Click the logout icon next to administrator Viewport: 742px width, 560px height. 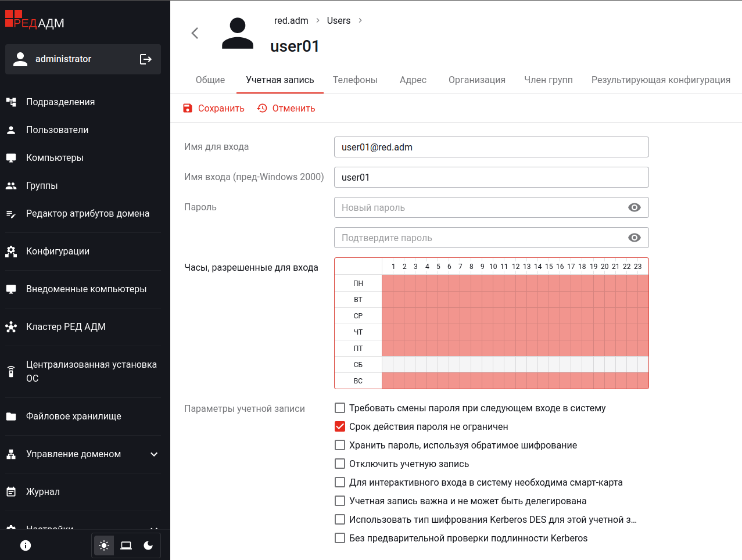[146, 59]
